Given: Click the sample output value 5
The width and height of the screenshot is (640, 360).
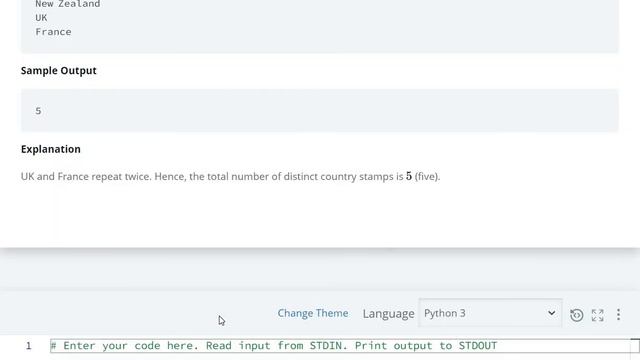Looking at the screenshot, I should tap(38, 111).
